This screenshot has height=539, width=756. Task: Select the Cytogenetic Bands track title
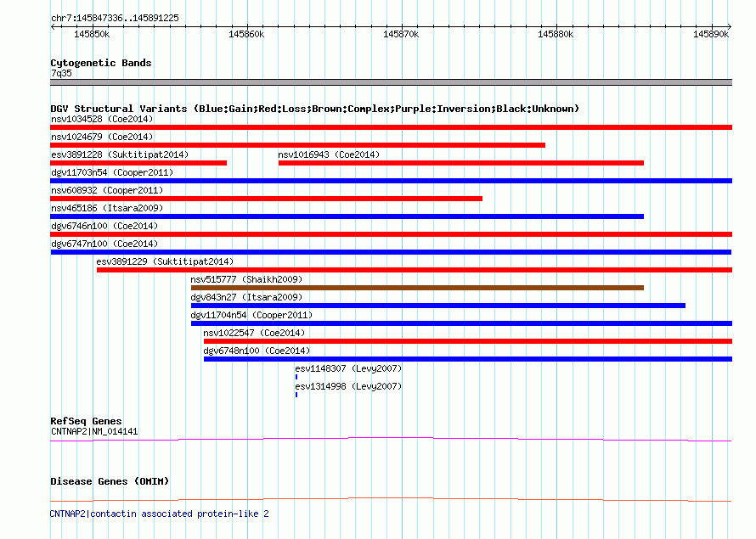(101, 63)
